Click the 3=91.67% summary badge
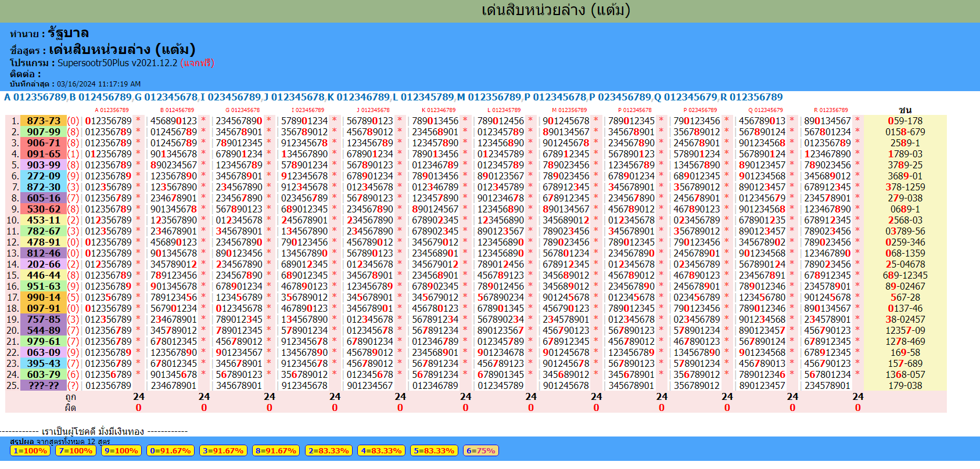 [223, 450]
